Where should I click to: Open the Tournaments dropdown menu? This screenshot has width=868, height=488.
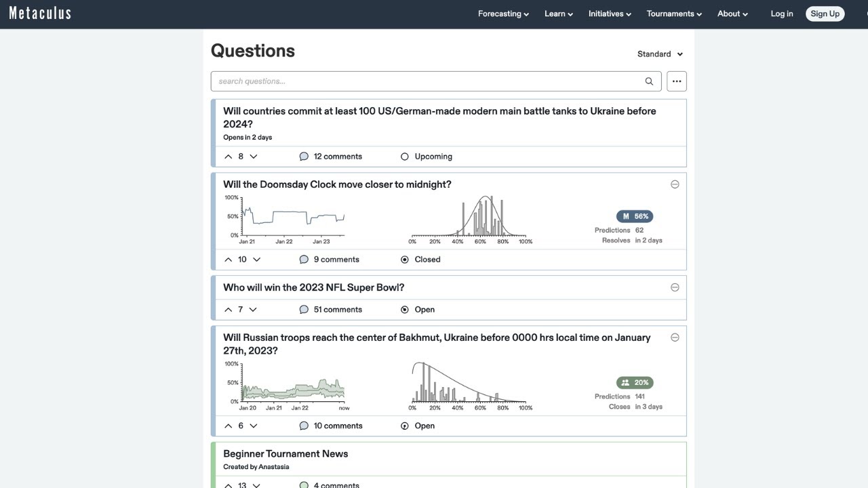coord(674,14)
